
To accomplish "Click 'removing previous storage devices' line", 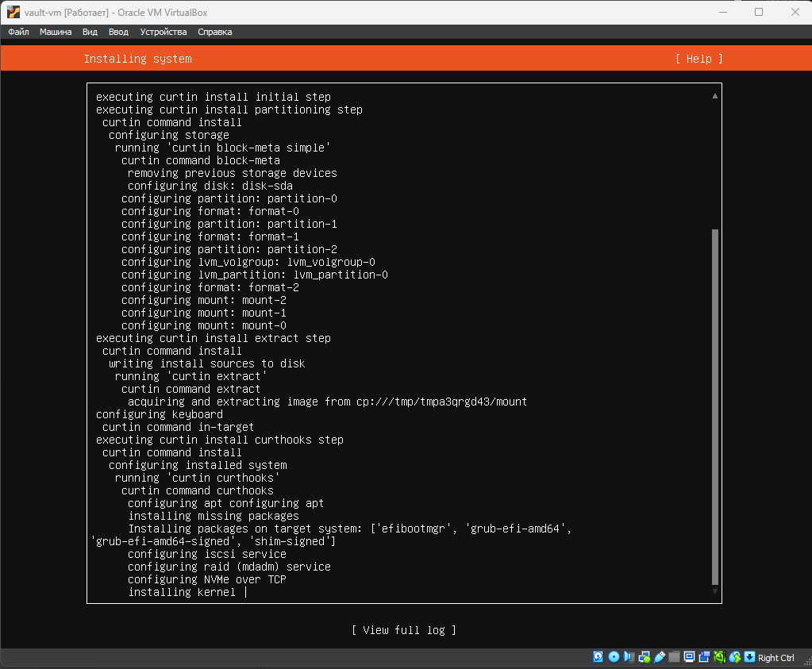I will click(233, 173).
